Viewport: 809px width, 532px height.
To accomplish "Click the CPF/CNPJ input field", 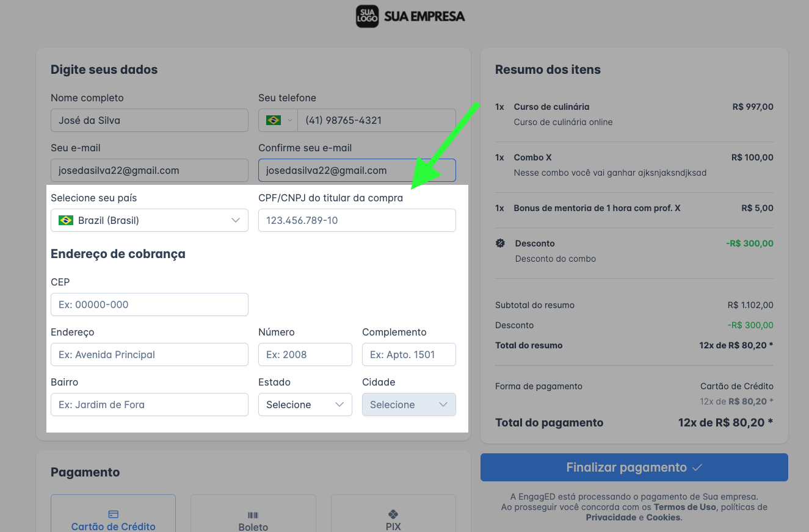I will tap(357, 220).
